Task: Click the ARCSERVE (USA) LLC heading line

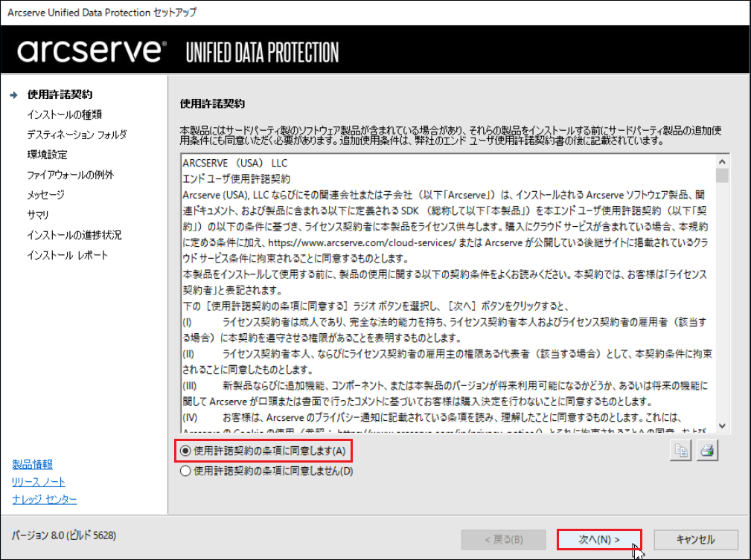Action: 234,163
